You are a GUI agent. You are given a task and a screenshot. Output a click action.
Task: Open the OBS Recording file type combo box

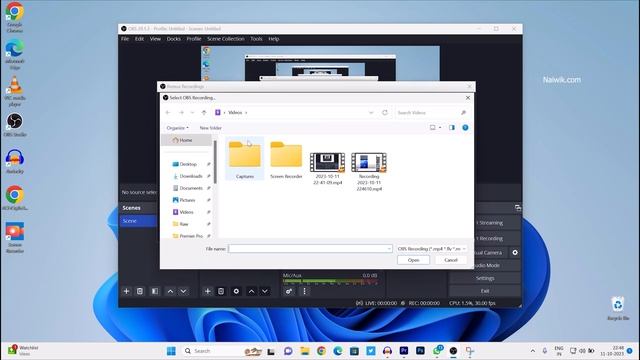pos(431,249)
